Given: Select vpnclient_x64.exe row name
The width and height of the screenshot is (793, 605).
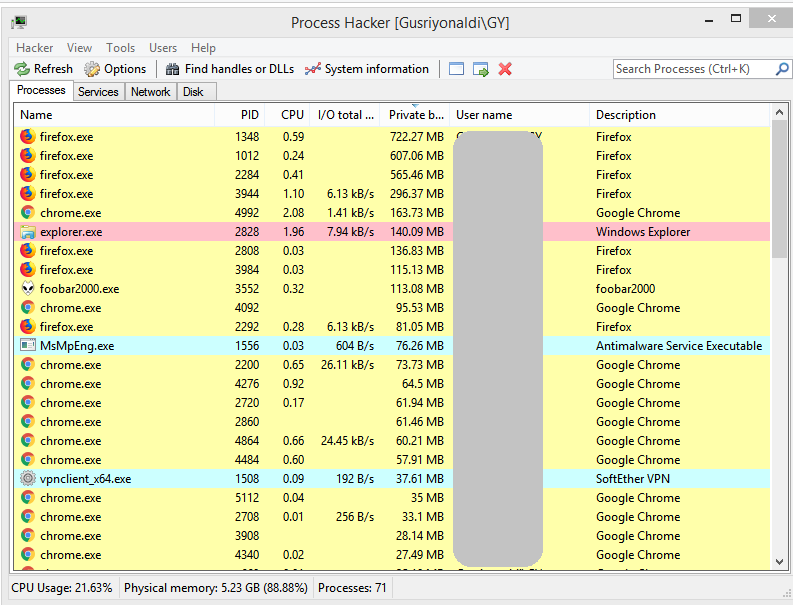Looking at the screenshot, I should [85, 479].
